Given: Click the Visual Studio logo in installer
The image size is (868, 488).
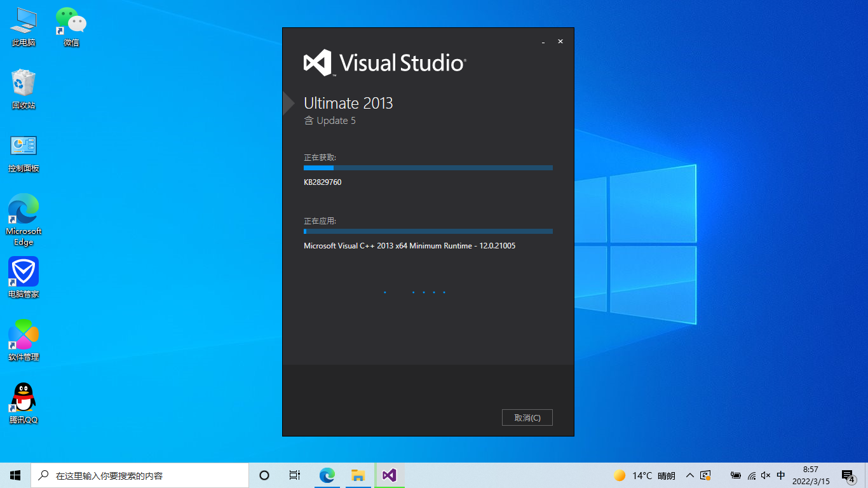Looking at the screenshot, I should [x=384, y=62].
